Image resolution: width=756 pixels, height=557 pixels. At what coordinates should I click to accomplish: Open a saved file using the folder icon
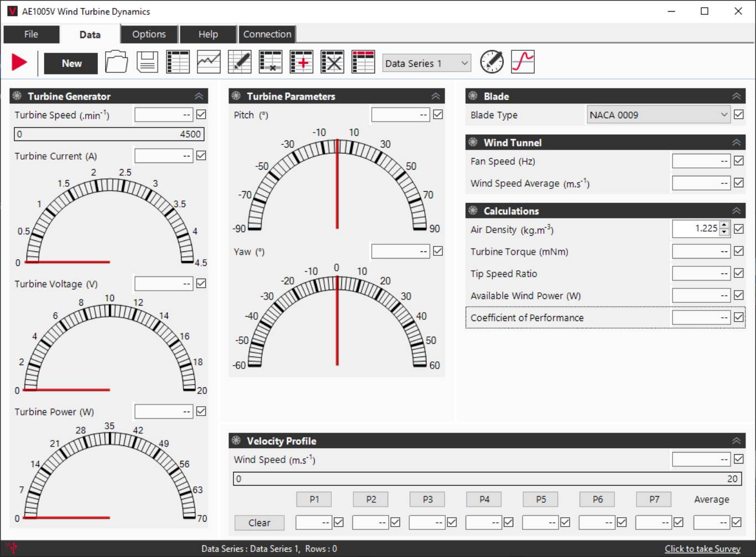click(117, 62)
